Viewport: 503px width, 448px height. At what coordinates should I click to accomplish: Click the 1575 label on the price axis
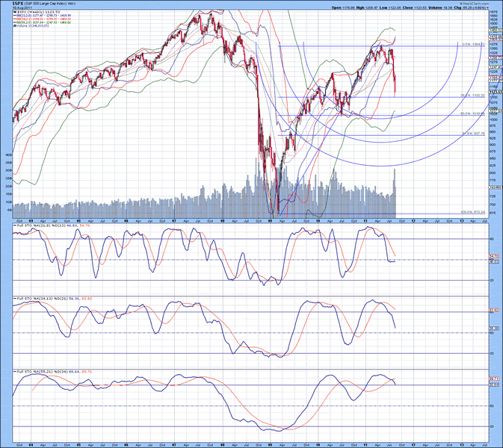pos(494,11)
